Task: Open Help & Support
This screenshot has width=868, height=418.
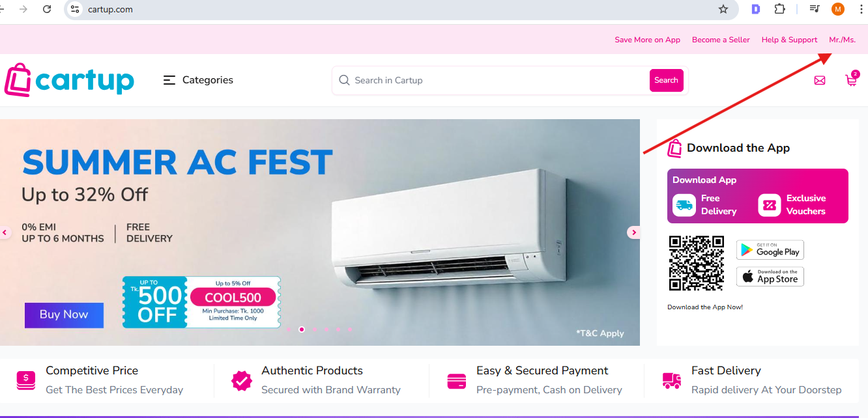Action: coord(789,40)
